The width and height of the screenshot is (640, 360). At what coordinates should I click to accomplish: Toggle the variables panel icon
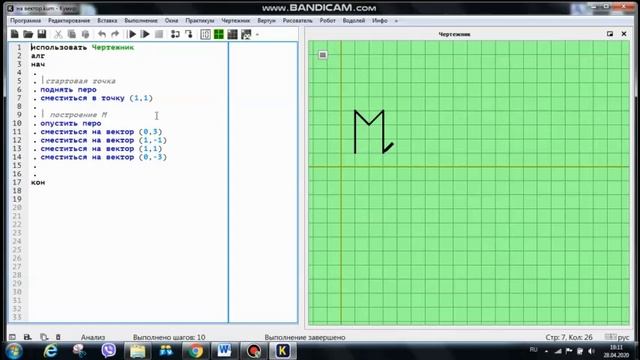click(205, 34)
